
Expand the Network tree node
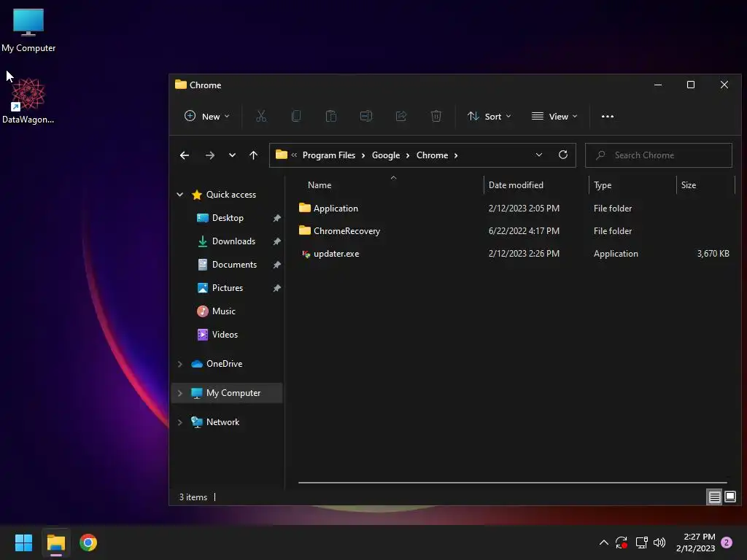tap(180, 422)
